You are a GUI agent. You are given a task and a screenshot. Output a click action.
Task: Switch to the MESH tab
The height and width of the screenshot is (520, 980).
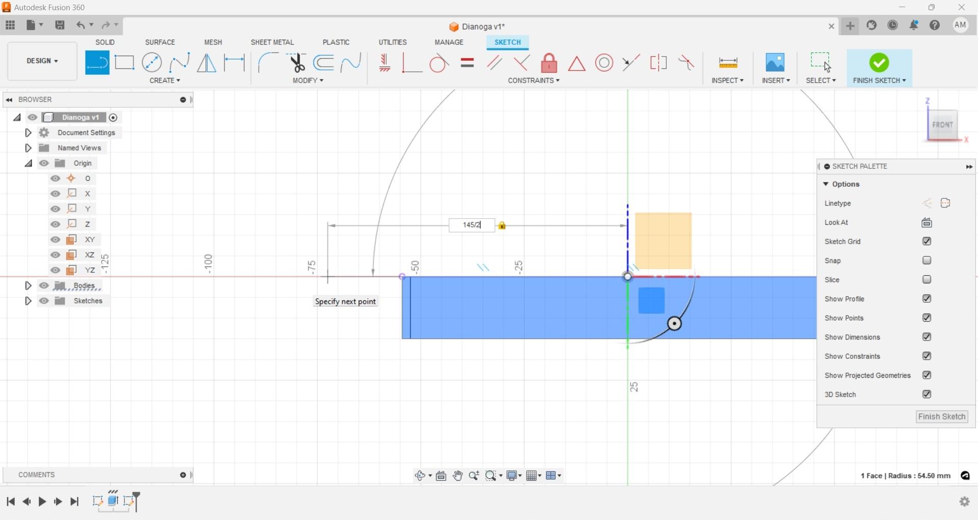click(x=213, y=42)
